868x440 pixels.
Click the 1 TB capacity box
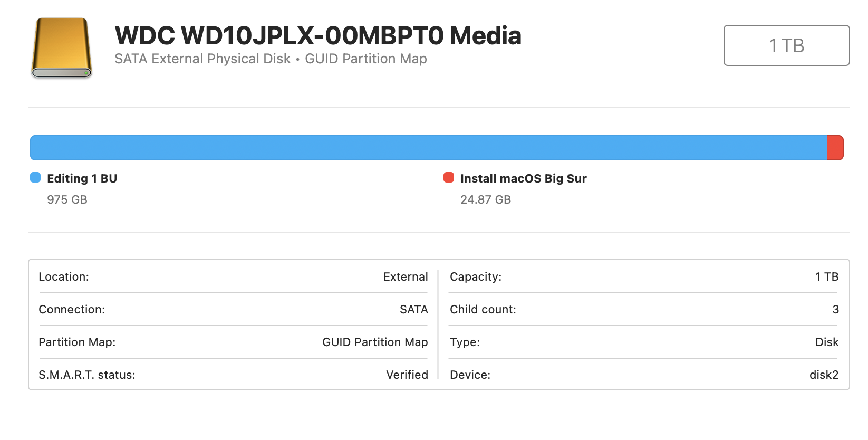tap(786, 45)
